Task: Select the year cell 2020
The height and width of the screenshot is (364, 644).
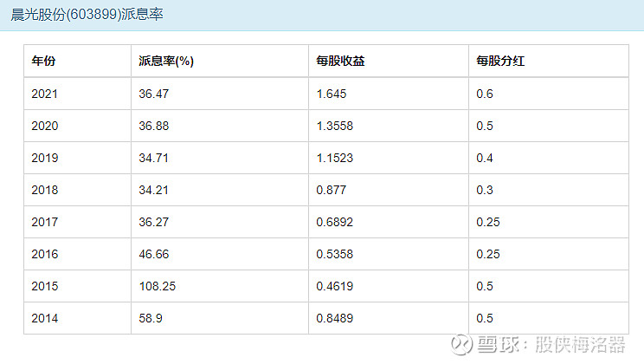Action: 45,126
